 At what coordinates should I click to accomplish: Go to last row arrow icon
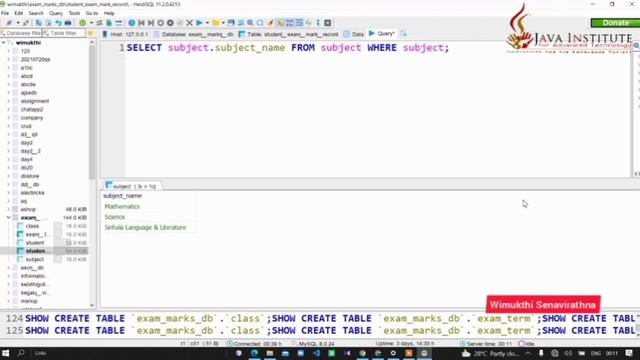pyautogui.click(x=151, y=23)
